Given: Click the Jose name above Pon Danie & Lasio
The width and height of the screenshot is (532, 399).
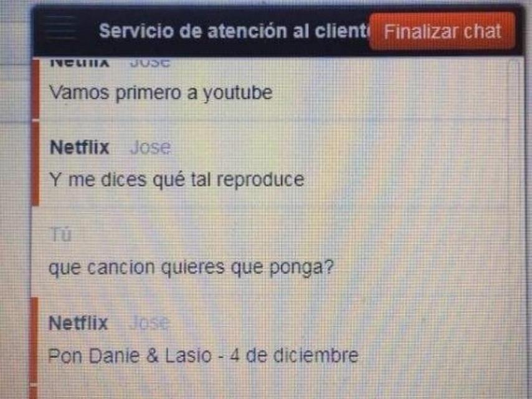Looking at the screenshot, I should point(149,322).
